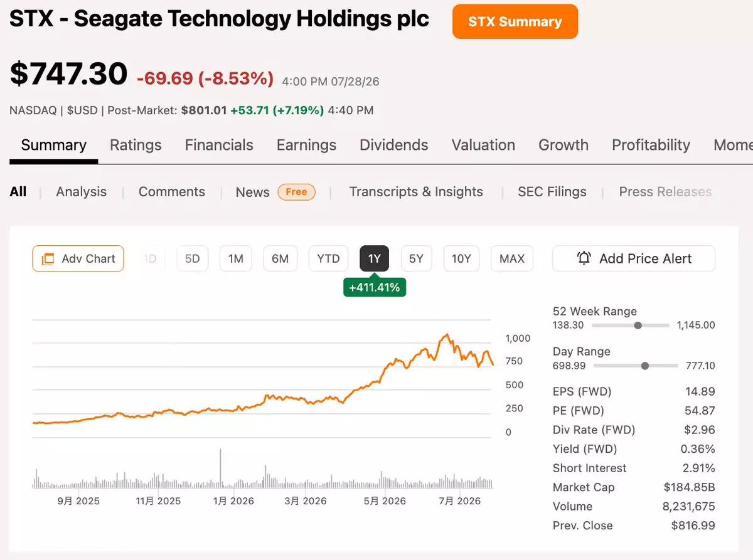The height and width of the screenshot is (560, 753).
Task: Show News with Free badge
Action: click(275, 192)
